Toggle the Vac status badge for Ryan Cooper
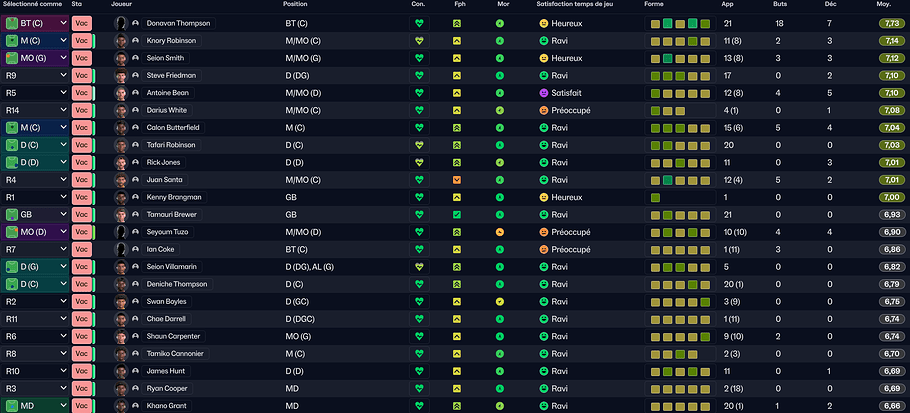Screen dimensions: 910x413 (82, 389)
